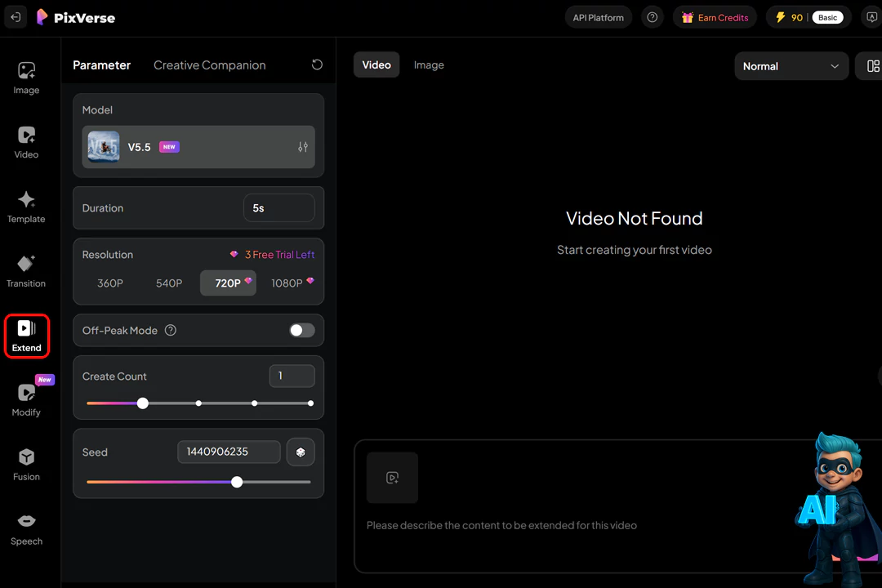Click the reset parameters icon

coord(317,65)
